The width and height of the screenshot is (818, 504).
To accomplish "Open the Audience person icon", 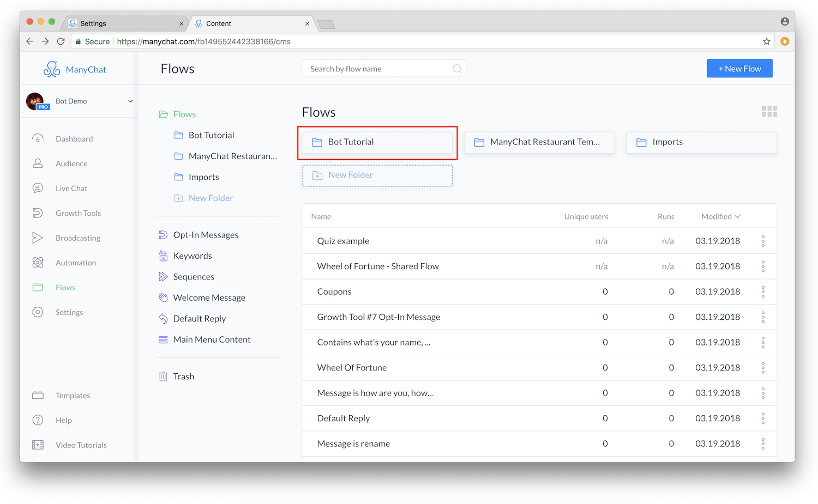I will pos(38,163).
